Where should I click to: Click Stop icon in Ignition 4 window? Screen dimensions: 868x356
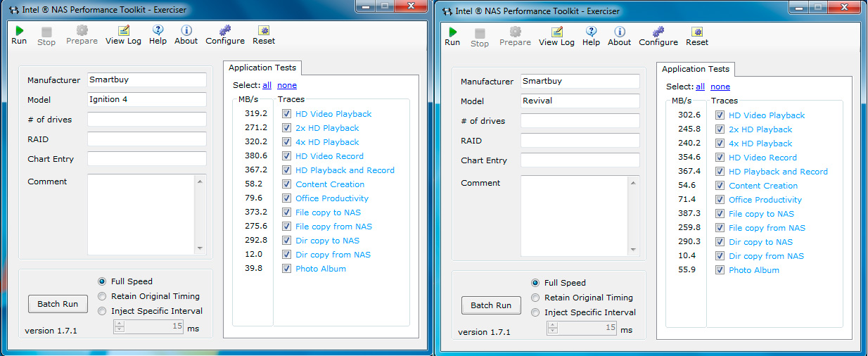46,32
